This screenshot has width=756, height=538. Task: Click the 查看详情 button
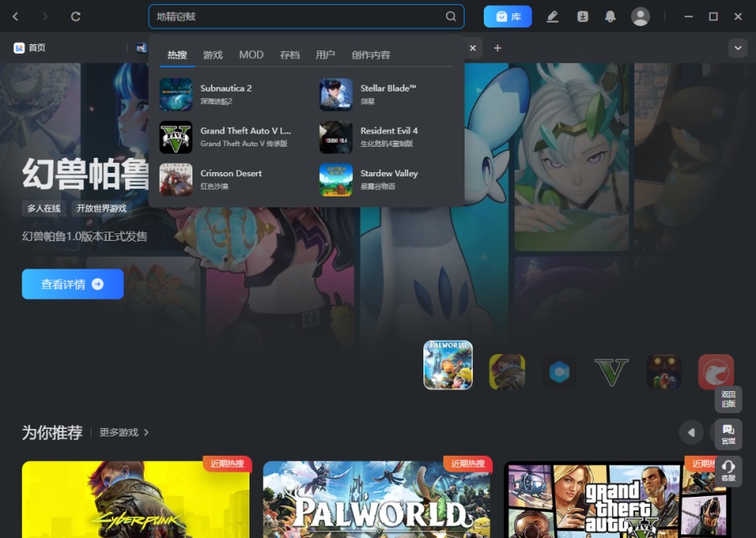tap(73, 285)
